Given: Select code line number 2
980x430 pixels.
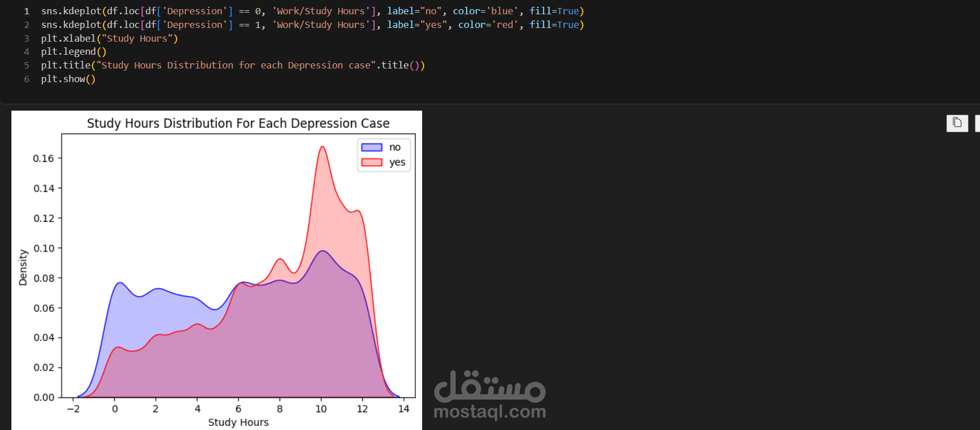Looking at the screenshot, I should click(26, 25).
